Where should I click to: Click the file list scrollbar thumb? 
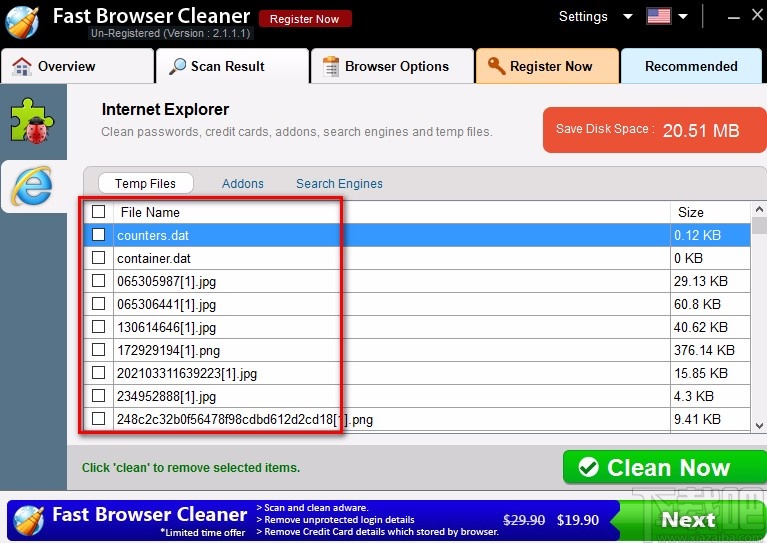[x=759, y=226]
